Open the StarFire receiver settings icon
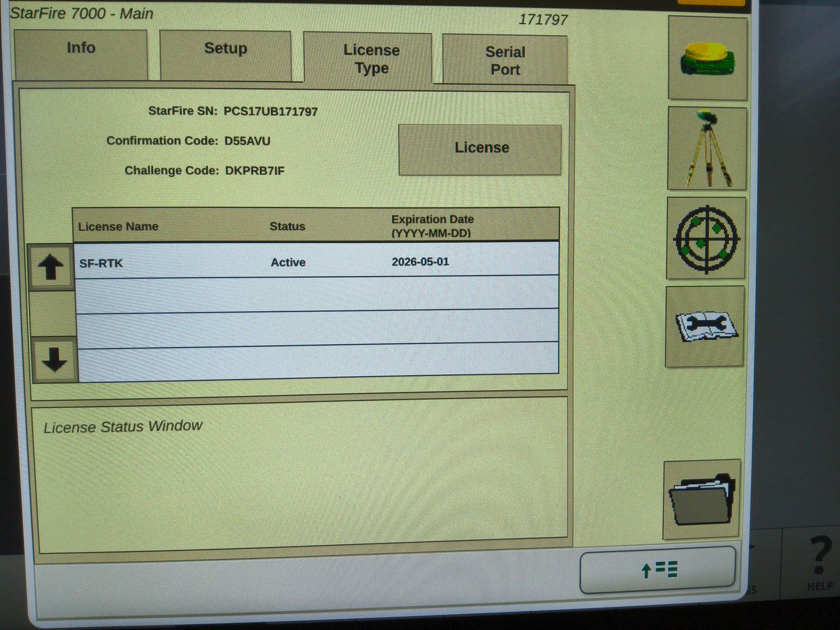The height and width of the screenshot is (630, 840). (x=707, y=56)
